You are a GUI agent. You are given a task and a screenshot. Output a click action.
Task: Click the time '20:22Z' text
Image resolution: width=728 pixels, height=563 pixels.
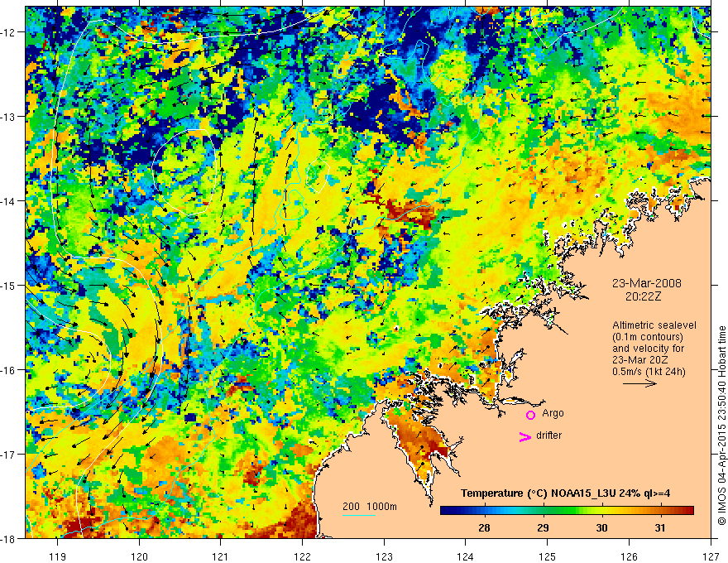pos(643,296)
